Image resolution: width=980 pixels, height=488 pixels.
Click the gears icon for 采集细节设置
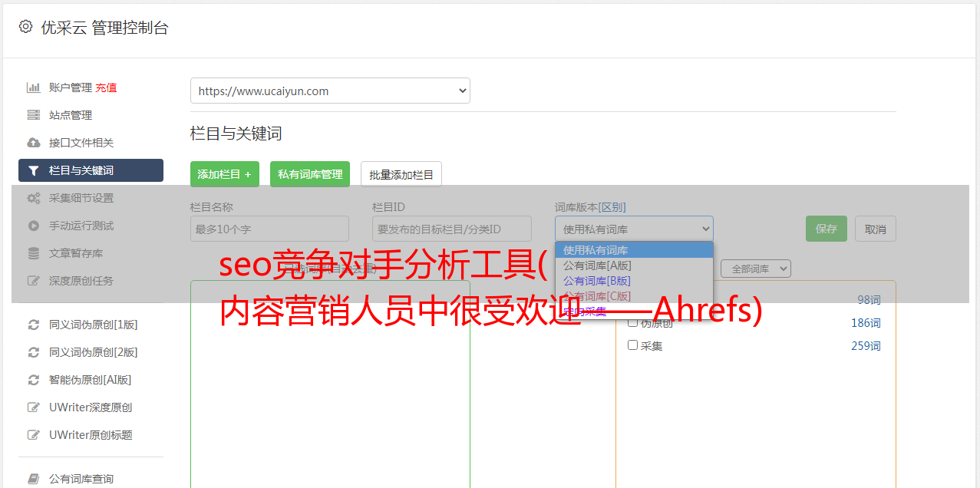tap(33, 198)
